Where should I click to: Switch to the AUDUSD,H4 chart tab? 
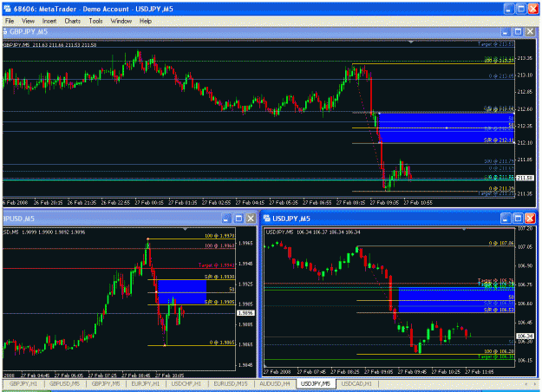tap(275, 383)
